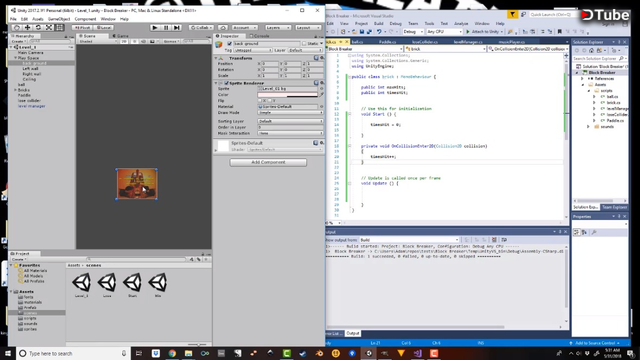Viewport: 640px width, 360px height.
Task: Toggle the Static checkbox in Inspector
Action: pos(304,43)
